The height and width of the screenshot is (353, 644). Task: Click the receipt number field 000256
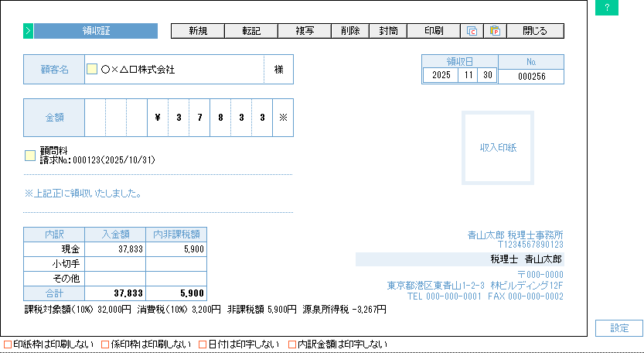point(531,77)
